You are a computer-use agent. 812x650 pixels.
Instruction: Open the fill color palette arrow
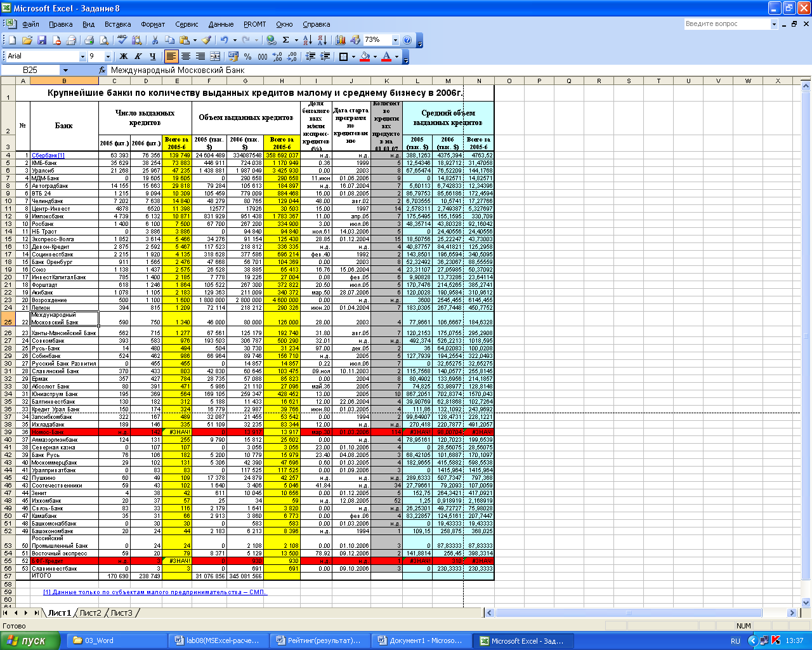pyautogui.click(x=374, y=56)
